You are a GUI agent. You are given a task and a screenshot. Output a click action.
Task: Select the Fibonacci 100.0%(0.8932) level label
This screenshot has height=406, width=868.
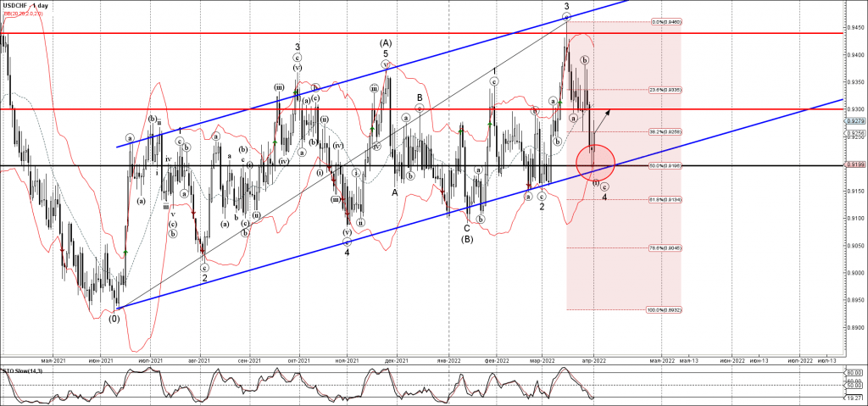[x=665, y=309]
